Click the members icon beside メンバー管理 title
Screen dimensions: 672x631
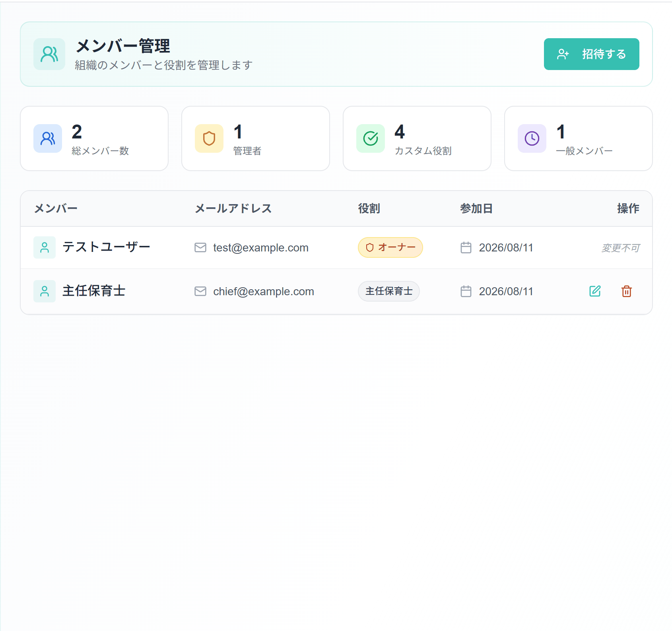(49, 54)
